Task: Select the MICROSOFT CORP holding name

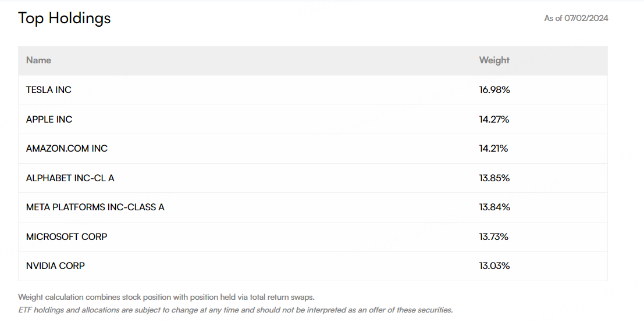Action: coord(67,237)
